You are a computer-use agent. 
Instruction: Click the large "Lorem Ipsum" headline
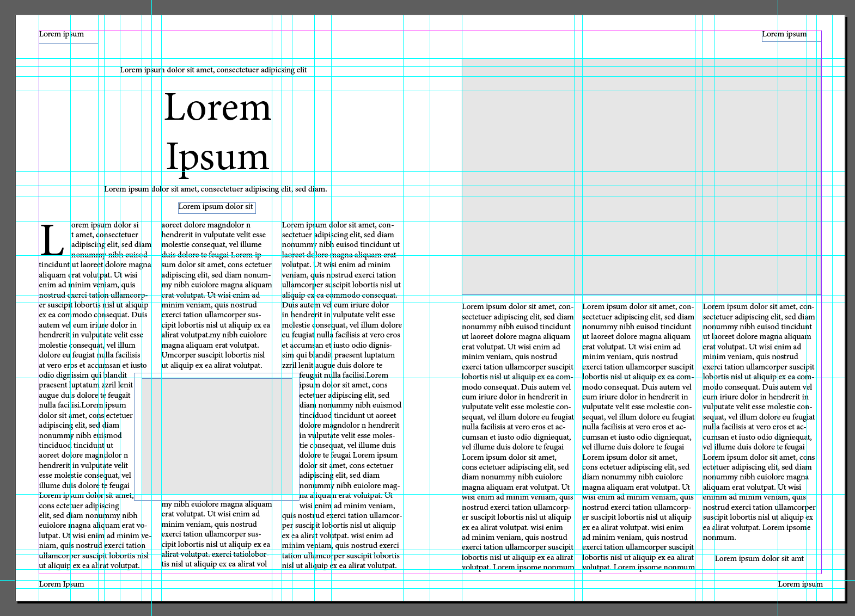pos(217,132)
